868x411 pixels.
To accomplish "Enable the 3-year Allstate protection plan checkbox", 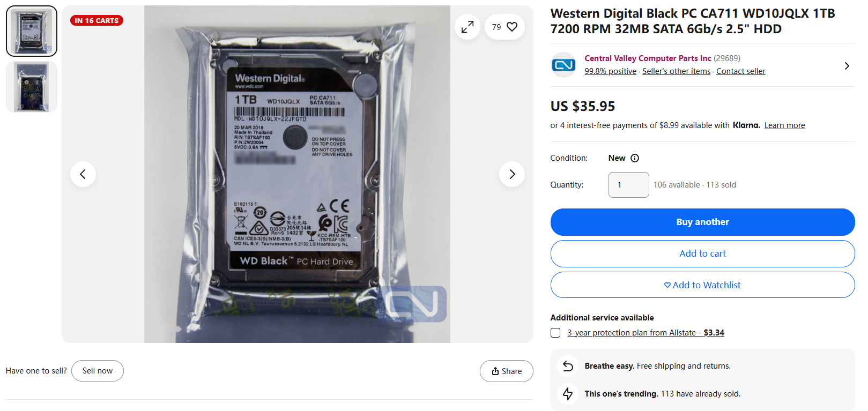I will pyautogui.click(x=555, y=333).
